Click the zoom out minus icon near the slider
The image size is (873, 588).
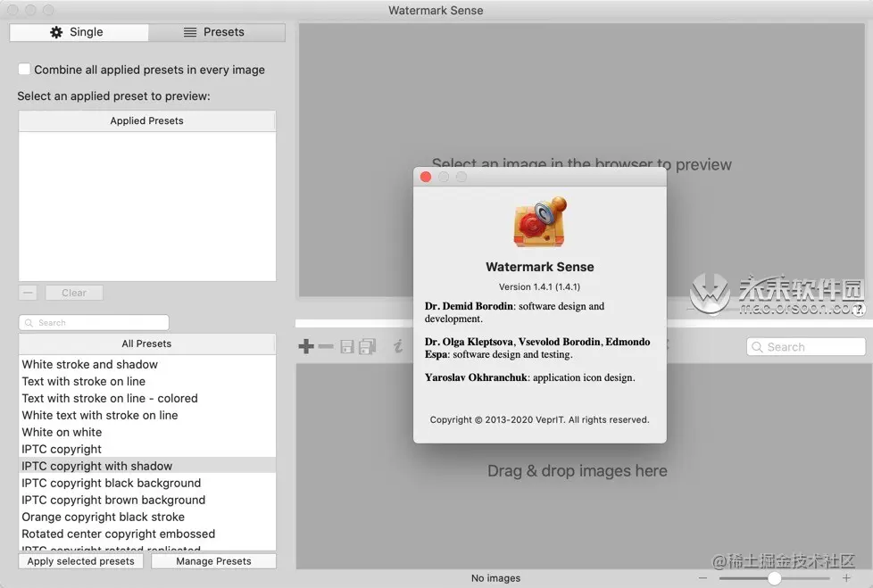point(703,578)
